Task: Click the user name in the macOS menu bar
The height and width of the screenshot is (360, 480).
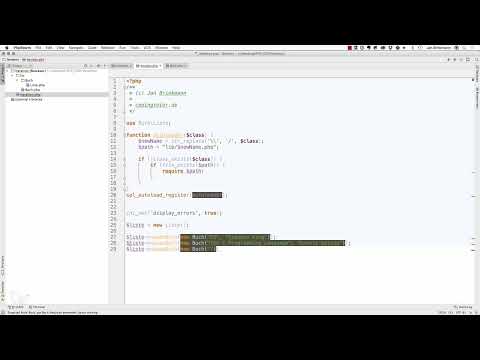Action: tap(438, 48)
